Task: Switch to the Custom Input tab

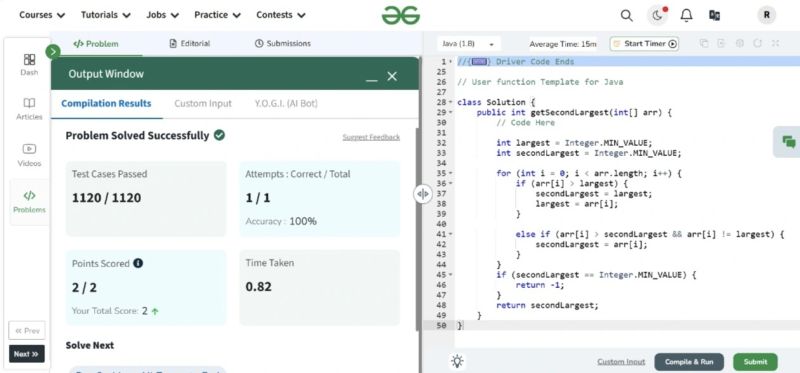Action: point(203,104)
